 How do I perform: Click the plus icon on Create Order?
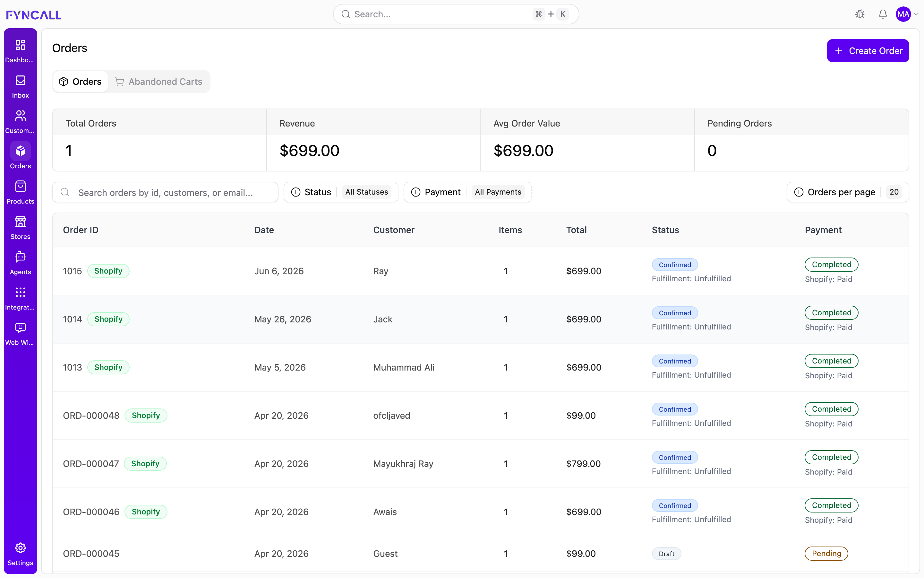838,51
